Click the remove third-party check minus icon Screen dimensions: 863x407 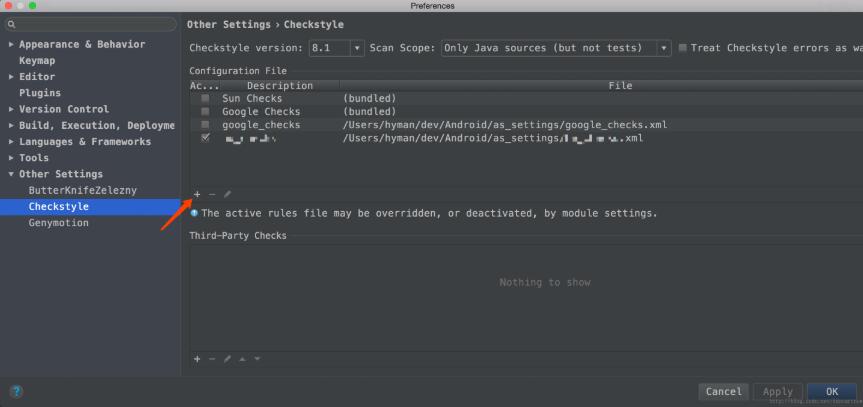point(212,359)
